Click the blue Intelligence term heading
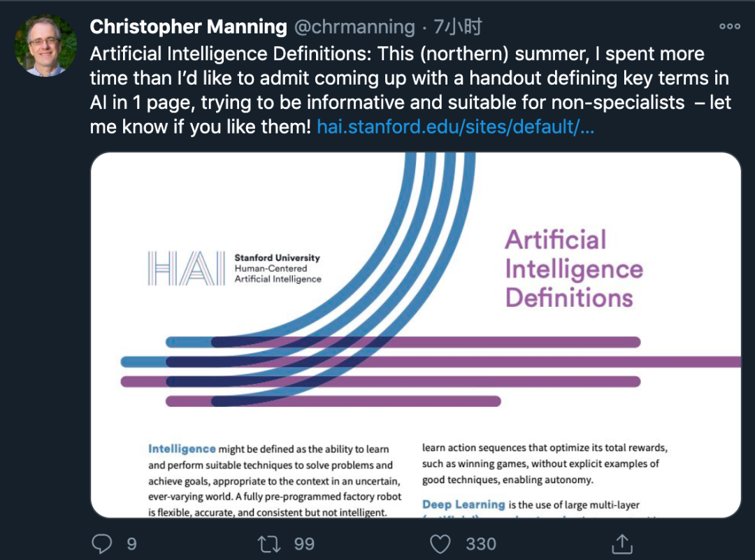The width and height of the screenshot is (755, 560). click(x=182, y=449)
